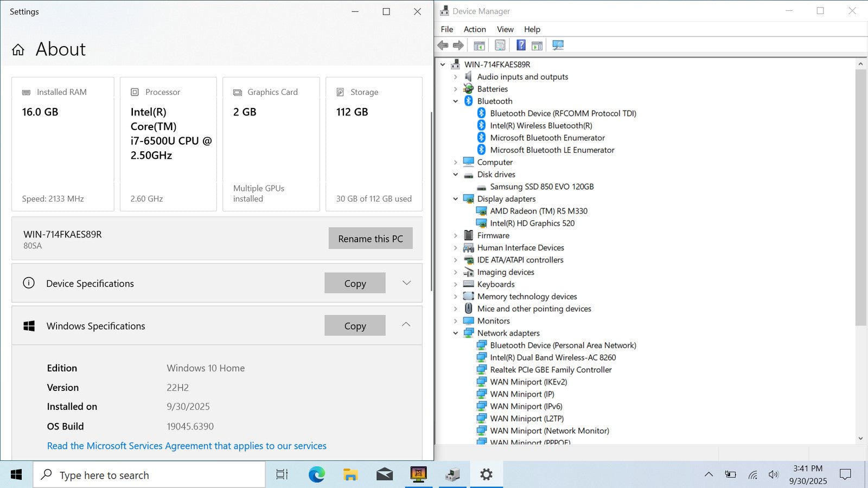Viewport: 868px width, 488px height.
Task: Open Wi-Fi network flyout in system tray
Action: (752, 475)
